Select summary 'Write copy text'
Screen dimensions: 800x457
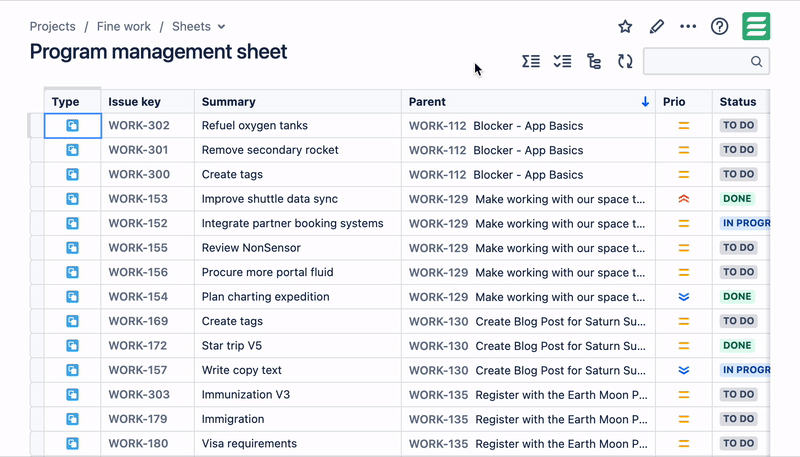coord(241,370)
